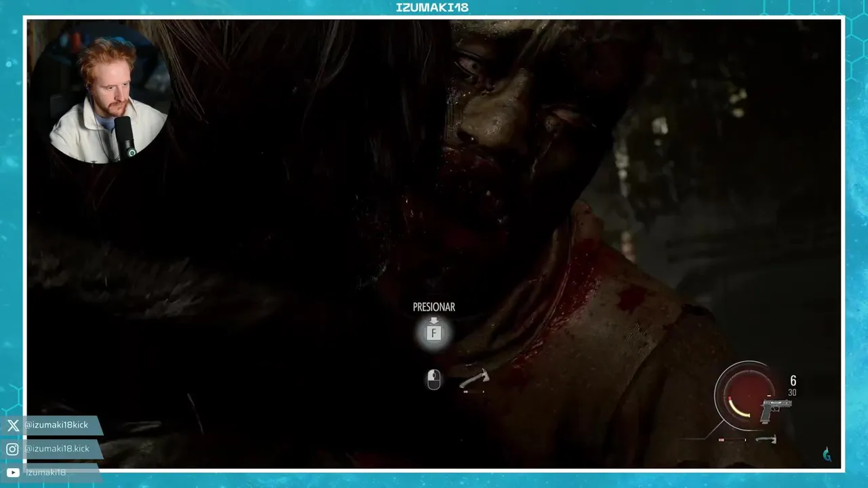
Task: Click the YouTube icon in overlay
Action: click(12, 472)
